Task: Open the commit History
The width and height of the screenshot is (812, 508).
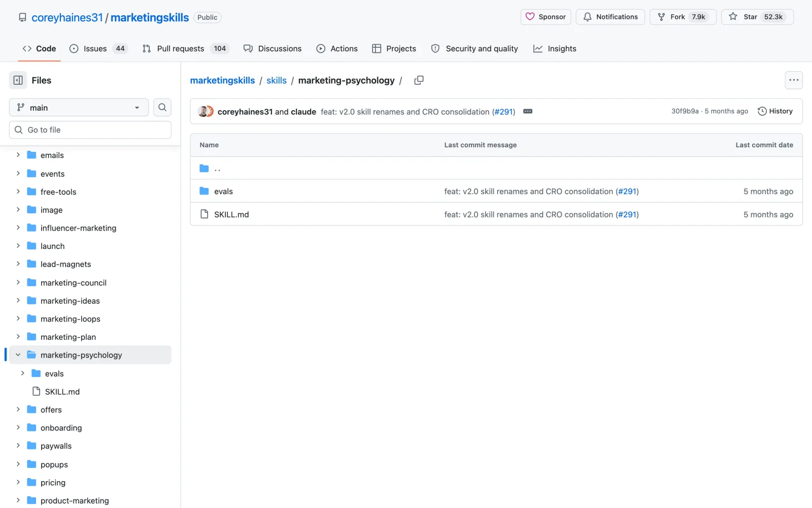Action: [775, 111]
